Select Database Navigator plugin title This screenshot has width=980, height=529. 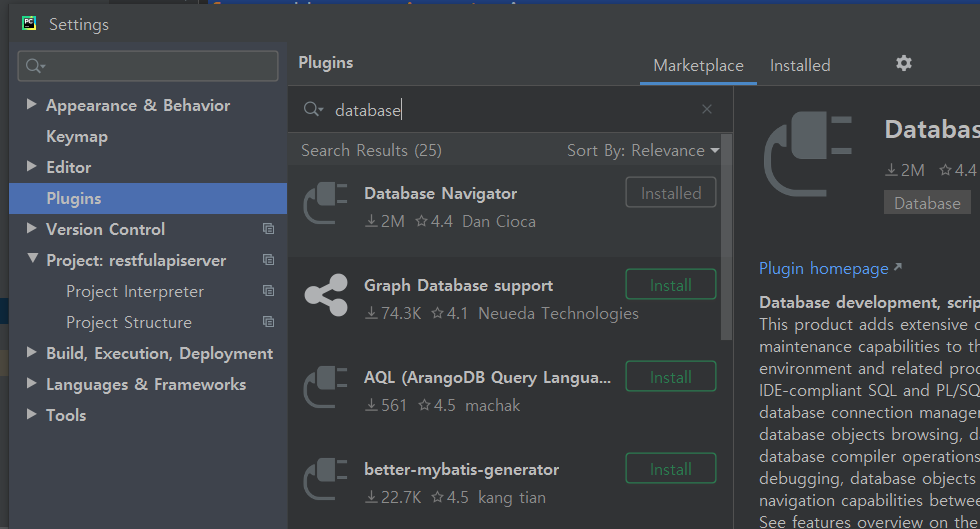(x=441, y=194)
